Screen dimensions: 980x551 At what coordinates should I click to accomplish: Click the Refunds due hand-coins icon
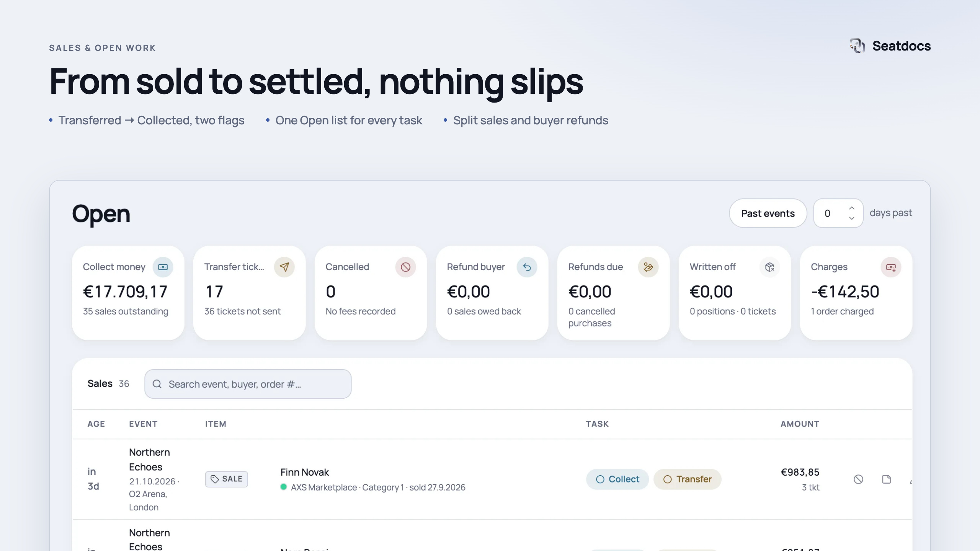click(648, 267)
